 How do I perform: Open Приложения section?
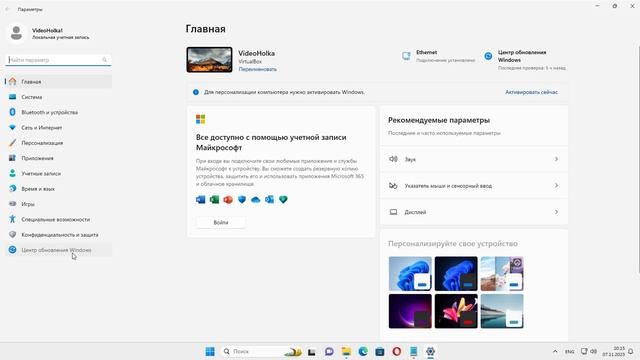tap(58, 158)
